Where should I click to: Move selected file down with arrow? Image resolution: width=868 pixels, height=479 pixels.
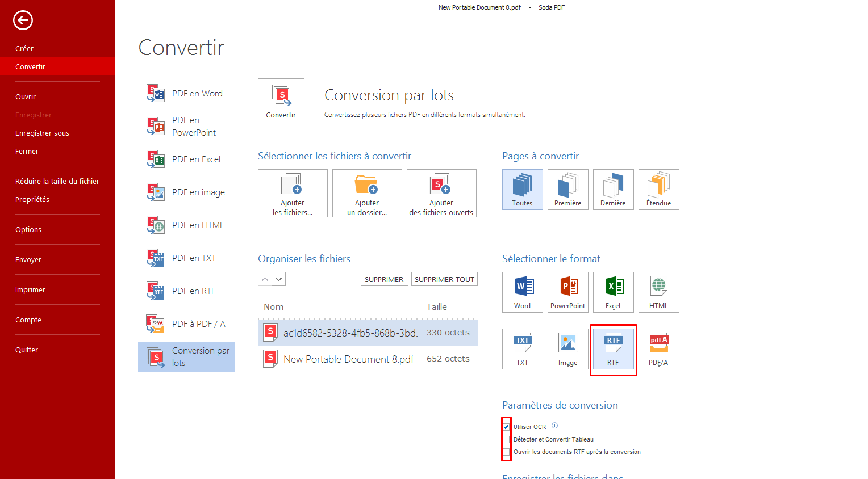[278, 279]
